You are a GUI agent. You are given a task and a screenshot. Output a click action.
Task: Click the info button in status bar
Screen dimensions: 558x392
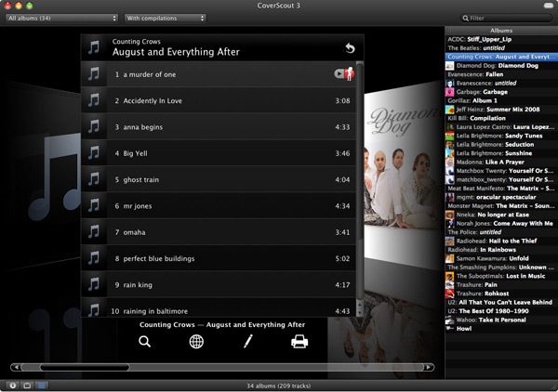(x=13, y=385)
